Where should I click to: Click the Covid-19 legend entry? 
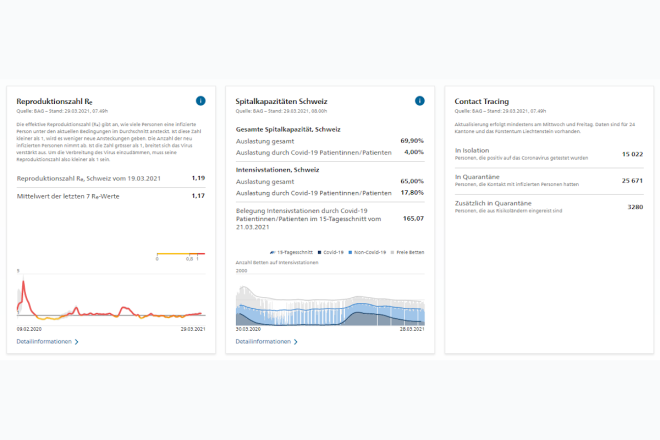330,252
